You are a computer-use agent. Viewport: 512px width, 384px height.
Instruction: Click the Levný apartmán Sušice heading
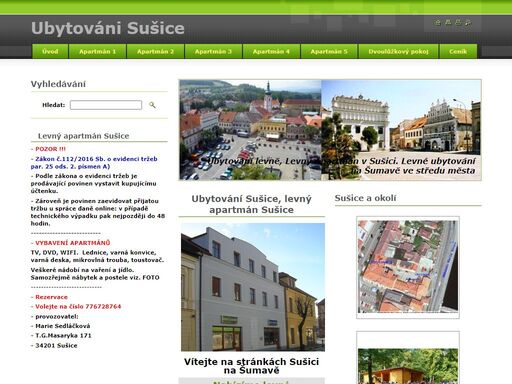(83, 136)
